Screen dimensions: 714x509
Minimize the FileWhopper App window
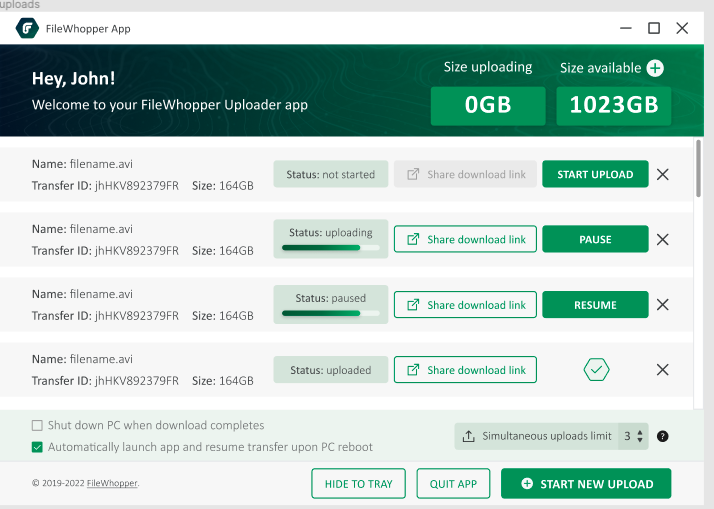626,28
